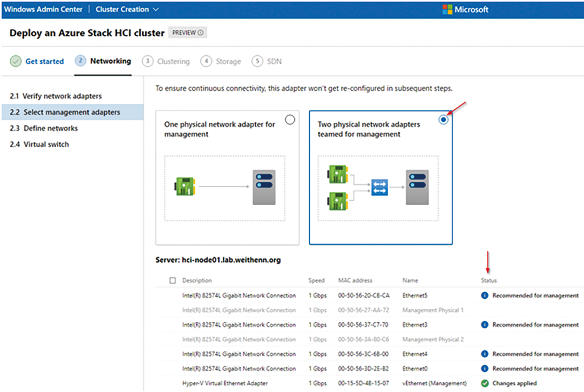Image resolution: width=584 pixels, height=392 pixels.
Task: Open the Cluster Creation dropdown
Action: 127,9
